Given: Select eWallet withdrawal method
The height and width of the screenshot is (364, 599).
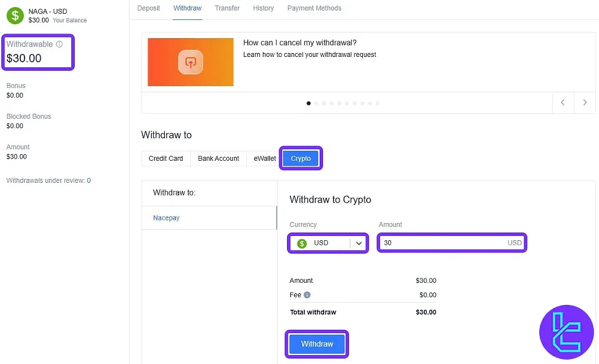Looking at the screenshot, I should tap(264, 159).
